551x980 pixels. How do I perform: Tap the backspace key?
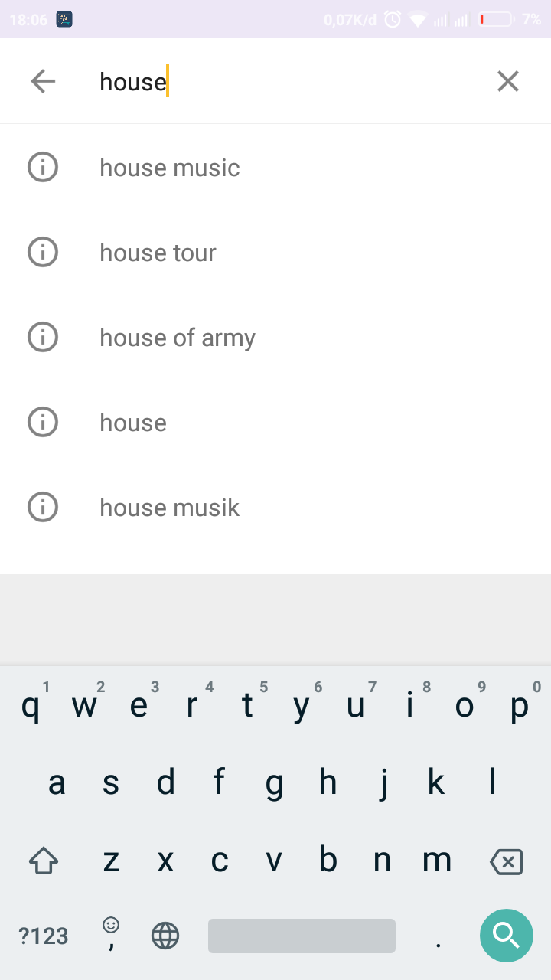click(x=507, y=862)
